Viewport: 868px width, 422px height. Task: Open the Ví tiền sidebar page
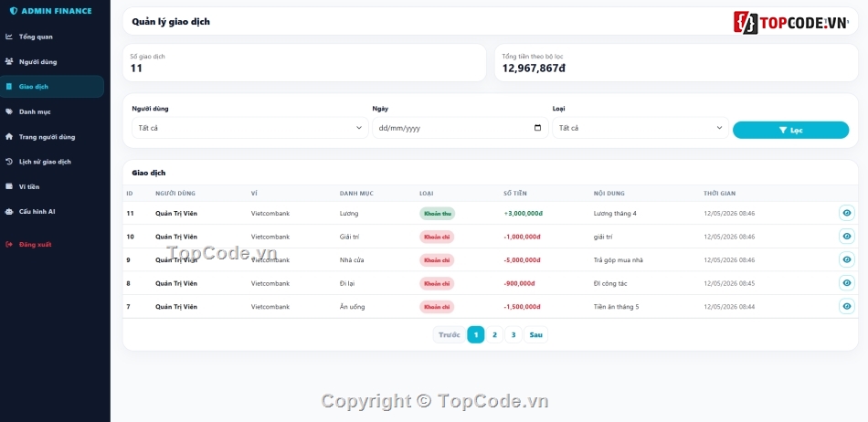point(52,186)
